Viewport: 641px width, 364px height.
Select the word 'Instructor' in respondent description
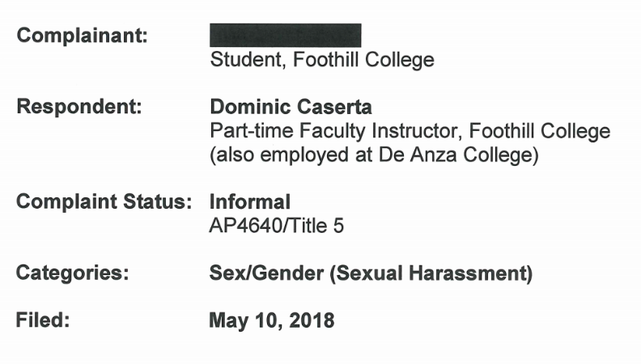pos(417,131)
